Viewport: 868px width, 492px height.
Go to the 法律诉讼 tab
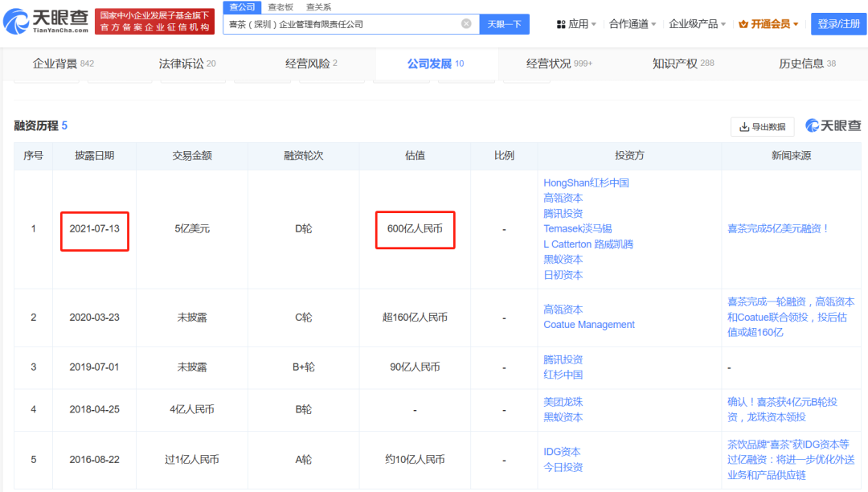click(x=187, y=64)
